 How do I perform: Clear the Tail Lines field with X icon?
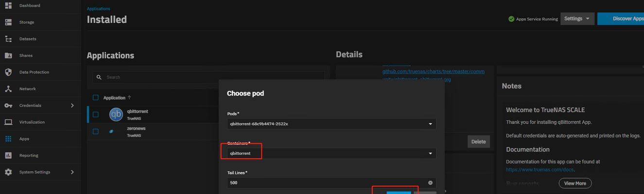(x=430, y=183)
